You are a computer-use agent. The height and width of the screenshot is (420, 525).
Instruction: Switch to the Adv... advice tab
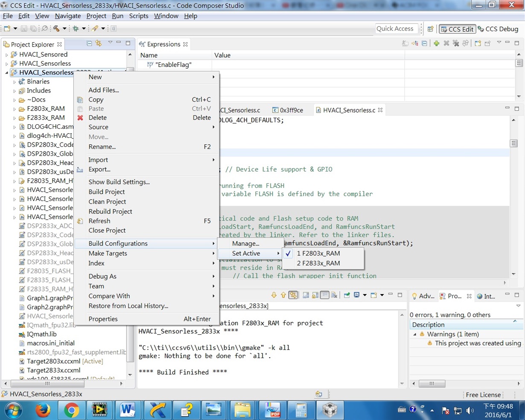pyautogui.click(x=423, y=296)
